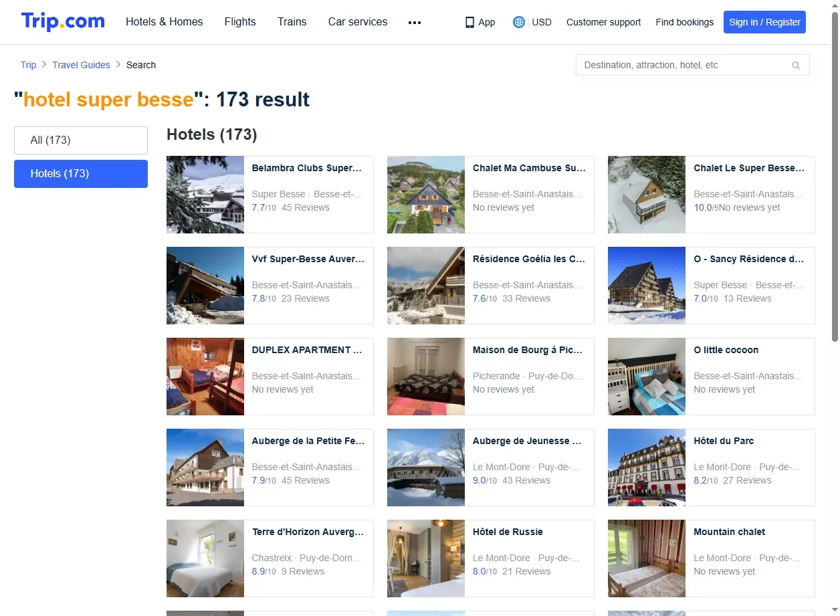Click Hôtel du Parc title

pos(724,441)
